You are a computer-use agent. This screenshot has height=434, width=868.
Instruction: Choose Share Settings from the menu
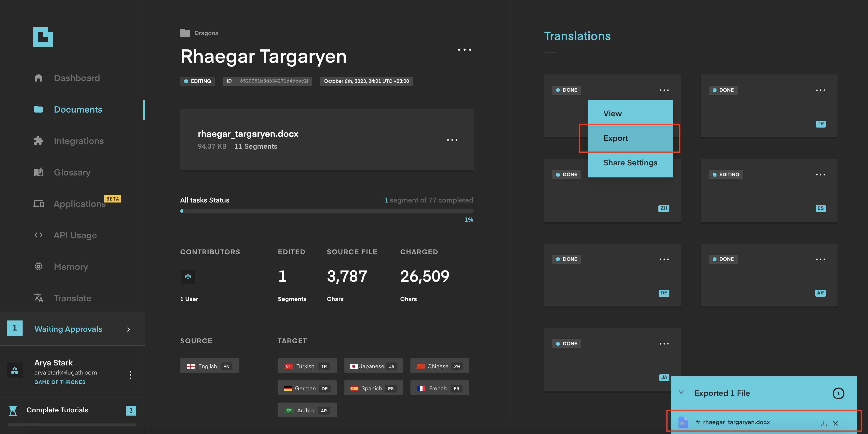click(x=630, y=163)
